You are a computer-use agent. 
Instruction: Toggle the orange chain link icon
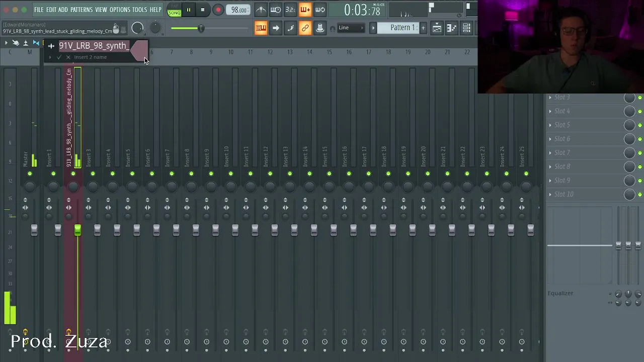point(305,28)
